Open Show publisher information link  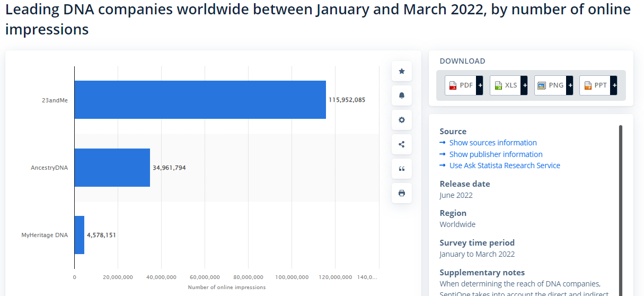click(496, 154)
